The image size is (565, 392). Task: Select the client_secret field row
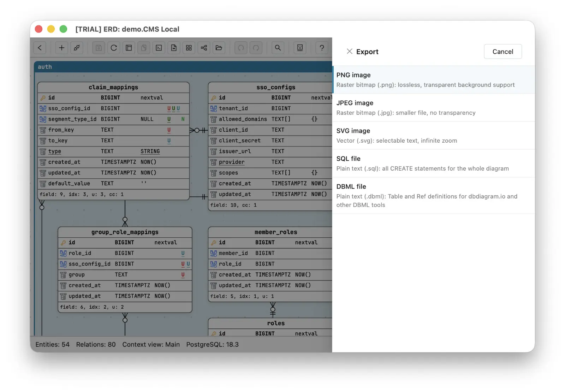pos(270,141)
